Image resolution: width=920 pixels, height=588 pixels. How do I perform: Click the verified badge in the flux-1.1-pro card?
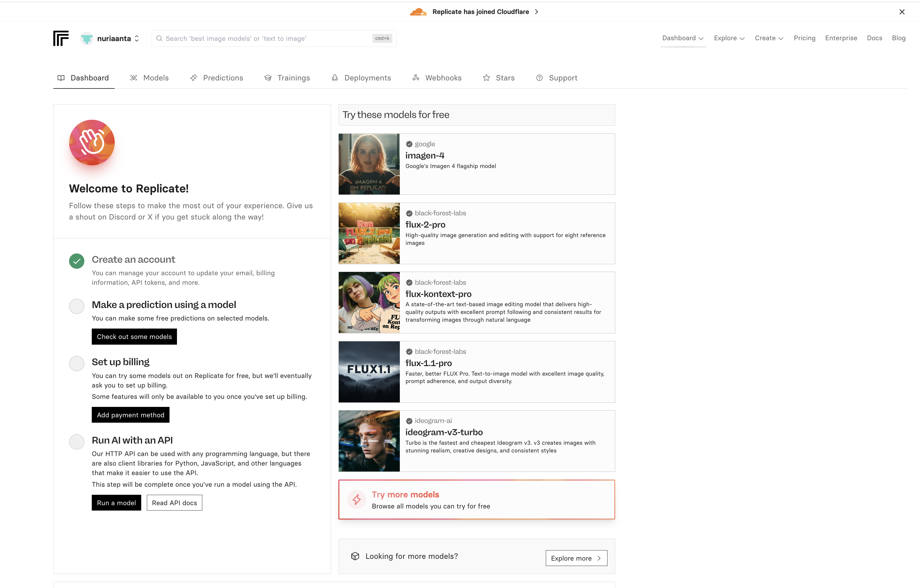coord(409,351)
